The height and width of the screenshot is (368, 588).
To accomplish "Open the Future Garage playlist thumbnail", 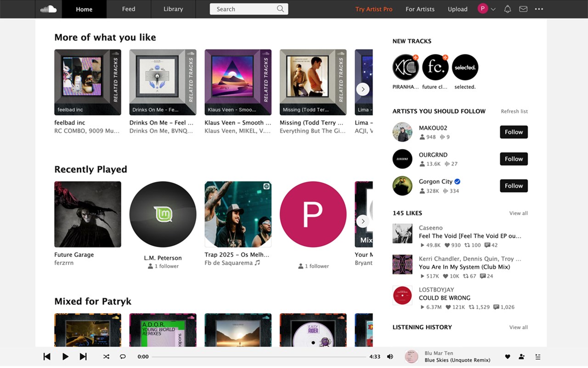I will pos(88,214).
